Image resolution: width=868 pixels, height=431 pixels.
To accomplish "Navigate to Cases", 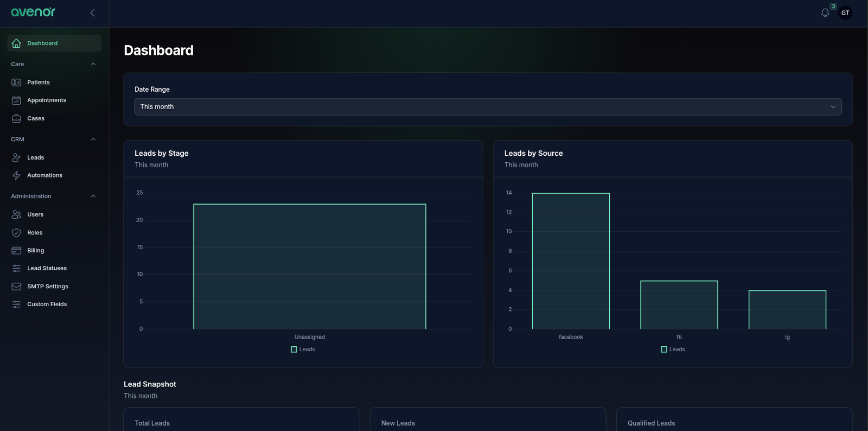I will click(x=54, y=118).
